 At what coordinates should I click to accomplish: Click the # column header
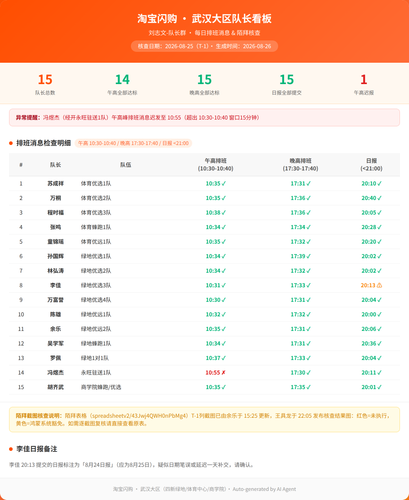point(21,165)
